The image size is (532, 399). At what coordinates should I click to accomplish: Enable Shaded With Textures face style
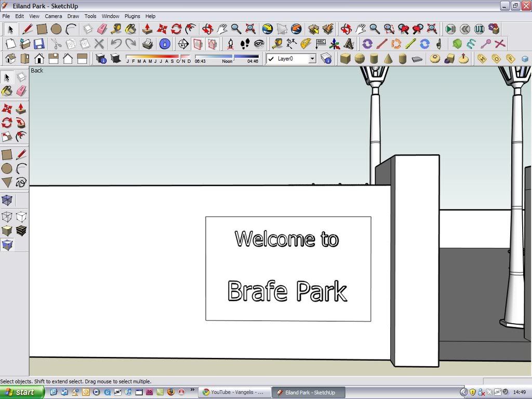pyautogui.click(x=21, y=231)
